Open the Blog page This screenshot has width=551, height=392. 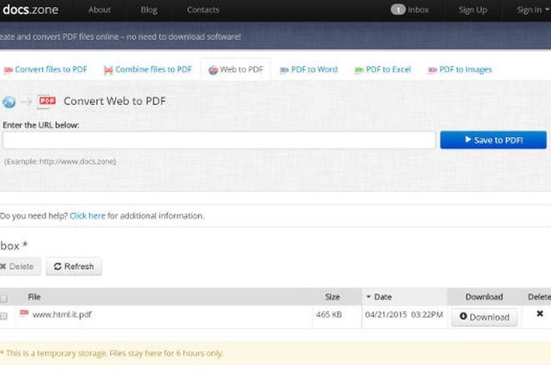coord(149,10)
